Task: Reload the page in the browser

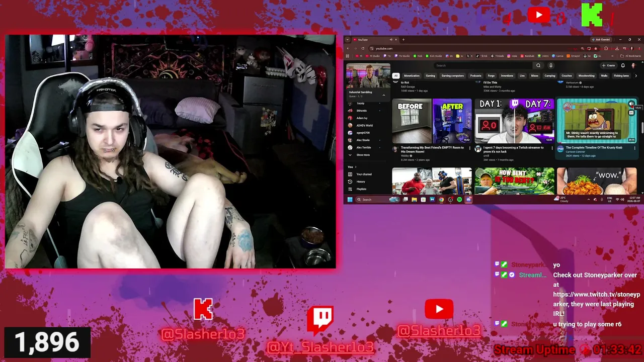Action: coord(363,48)
